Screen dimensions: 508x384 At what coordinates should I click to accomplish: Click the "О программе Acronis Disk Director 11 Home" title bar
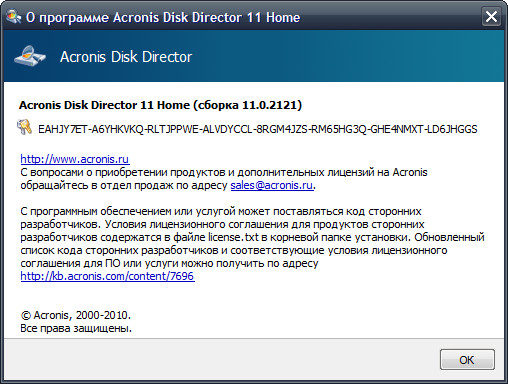click(x=163, y=17)
